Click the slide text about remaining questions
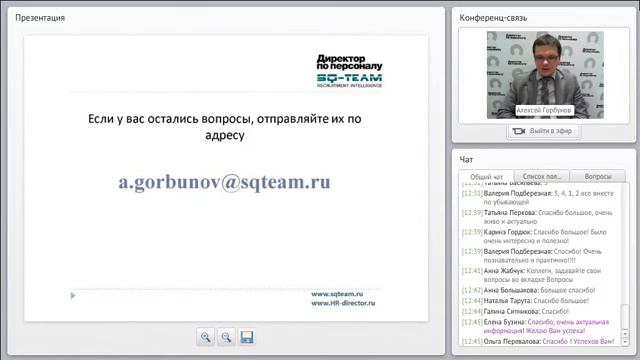 pyautogui.click(x=224, y=127)
